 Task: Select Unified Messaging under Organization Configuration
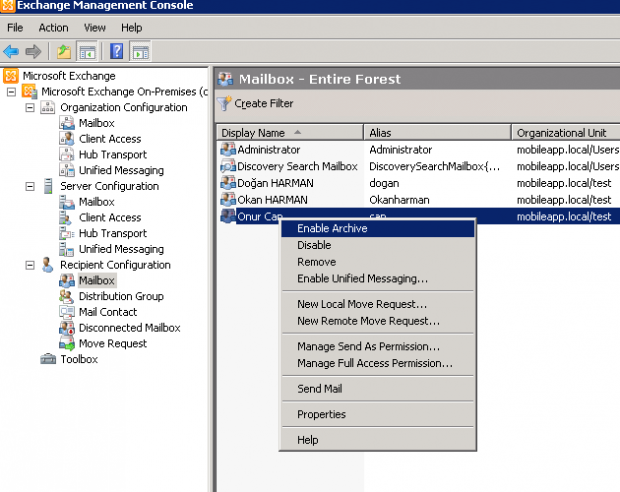point(121,170)
